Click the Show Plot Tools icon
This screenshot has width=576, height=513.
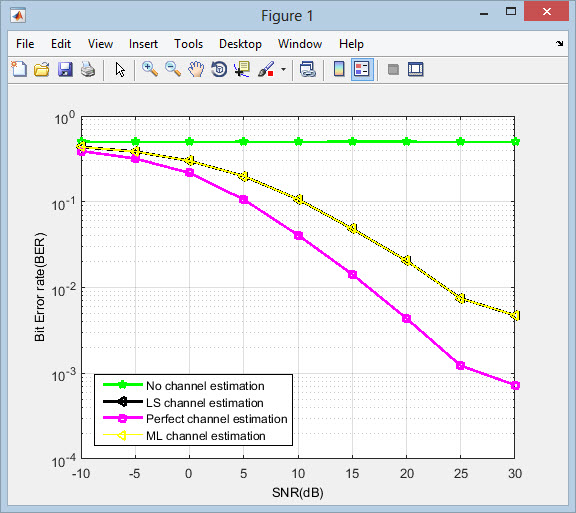415,69
